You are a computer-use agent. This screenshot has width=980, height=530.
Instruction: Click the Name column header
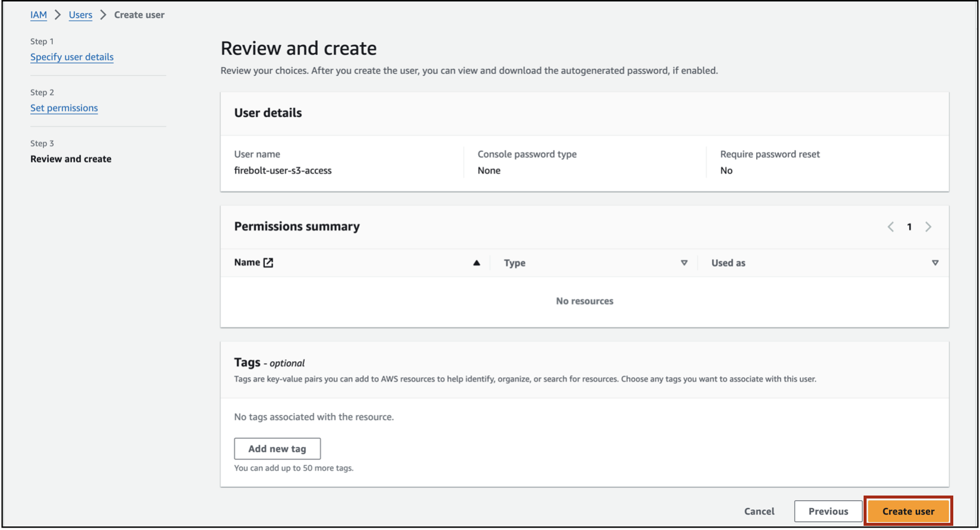[x=247, y=263]
